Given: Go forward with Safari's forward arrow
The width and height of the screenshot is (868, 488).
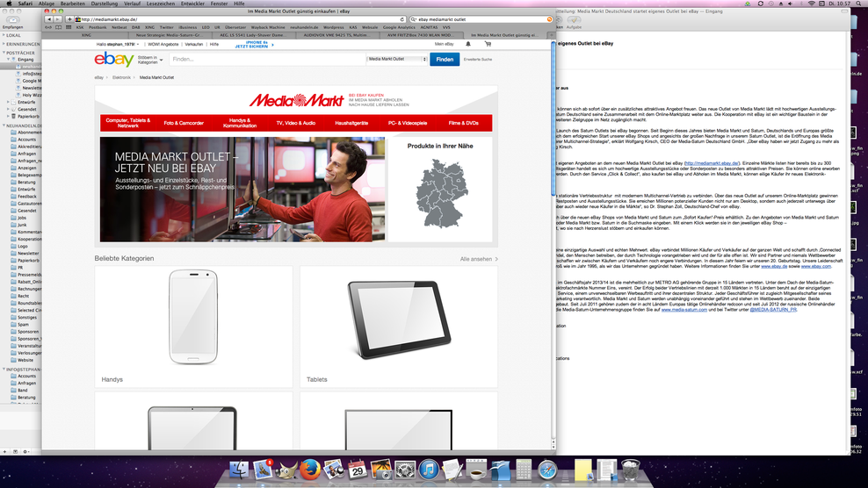Looking at the screenshot, I should 58,19.
